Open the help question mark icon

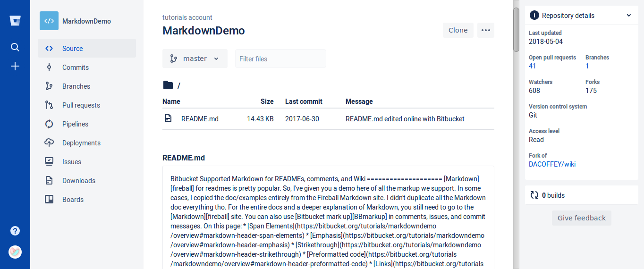click(15, 231)
